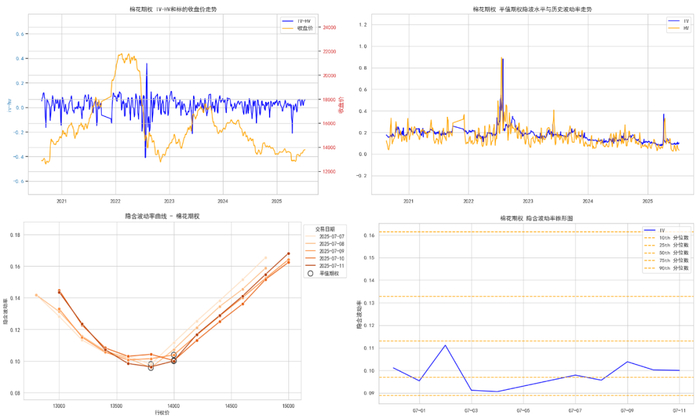Click the red 收盘价 right-axis label
Image resolution: width=700 pixels, height=419 pixels.
342,104
